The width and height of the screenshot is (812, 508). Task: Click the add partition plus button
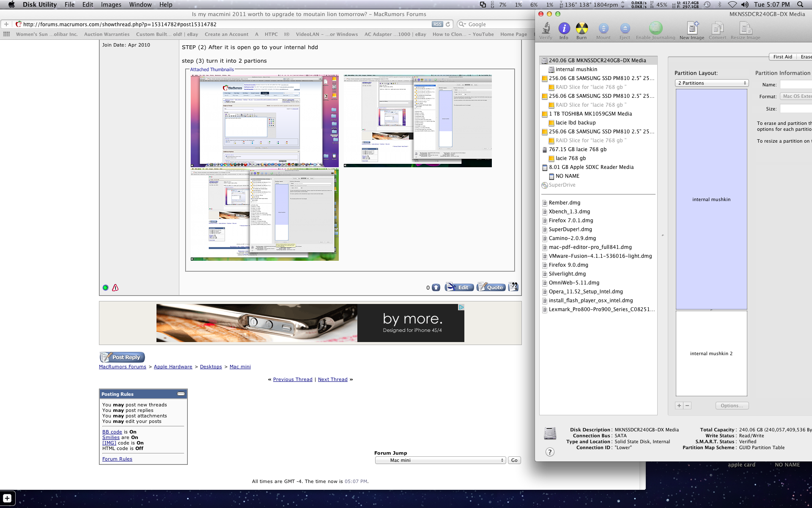click(679, 406)
